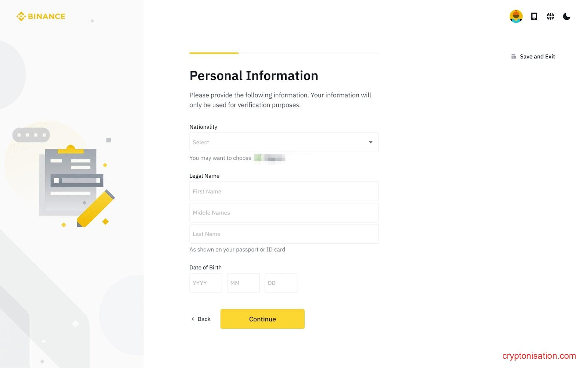Click into the Middle Names field
Image resolution: width=588 pixels, height=368 pixels.
[x=284, y=213]
